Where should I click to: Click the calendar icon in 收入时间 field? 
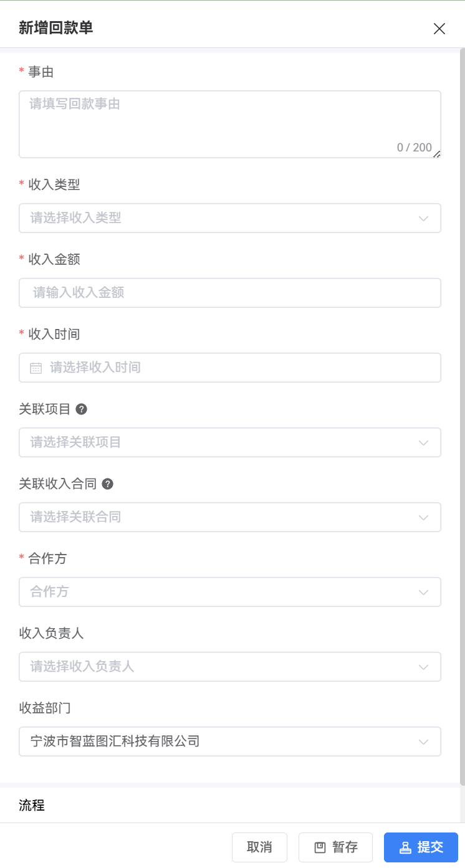pyautogui.click(x=36, y=368)
